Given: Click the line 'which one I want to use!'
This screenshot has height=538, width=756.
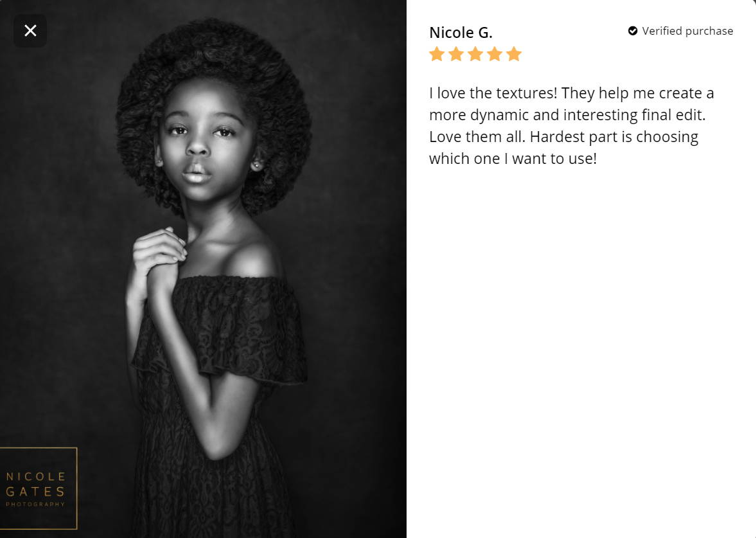Looking at the screenshot, I should [x=513, y=159].
